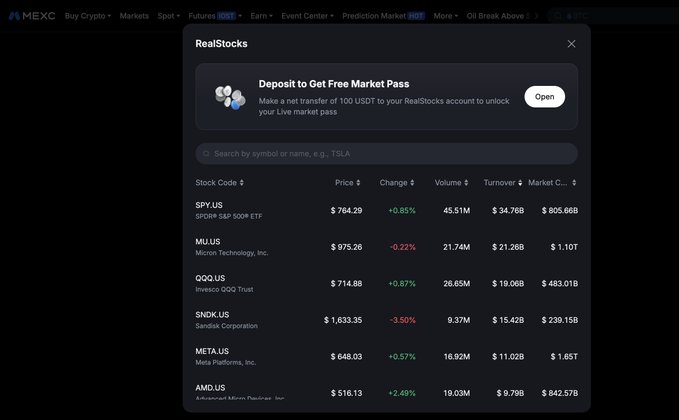This screenshot has width=679, height=420.
Task: Click the AMD.US turnover $ 9.79B
Action: (510, 393)
